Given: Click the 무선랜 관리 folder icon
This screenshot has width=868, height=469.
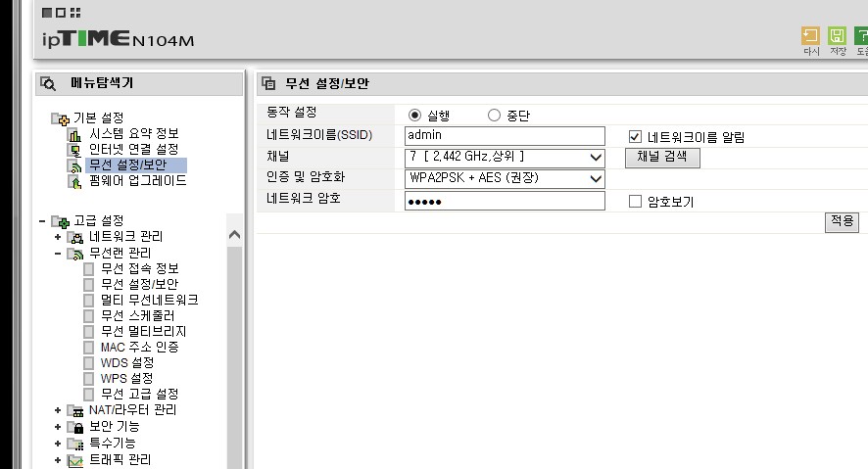Looking at the screenshot, I should point(75,254).
